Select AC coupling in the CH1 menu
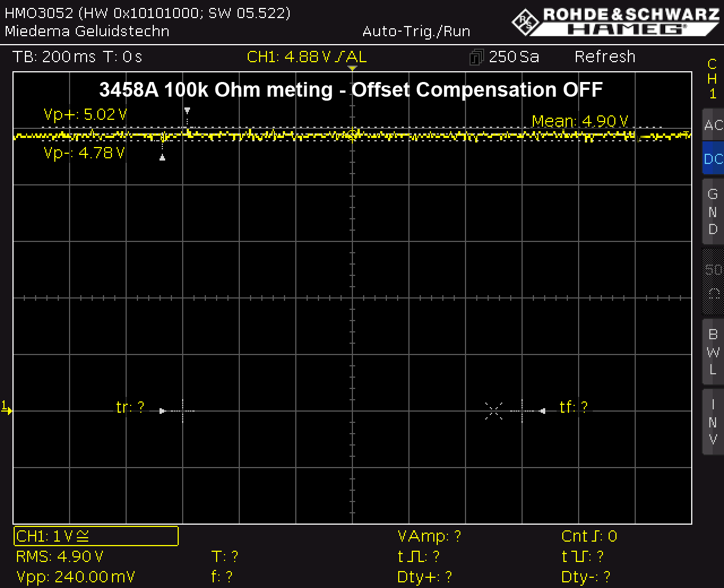This screenshot has height=588, width=724. [x=713, y=124]
